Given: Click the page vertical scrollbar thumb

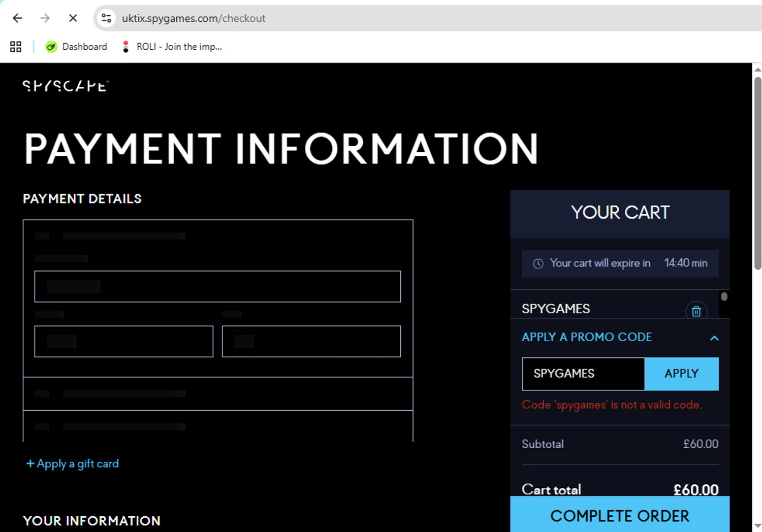Looking at the screenshot, I should pos(757,173).
